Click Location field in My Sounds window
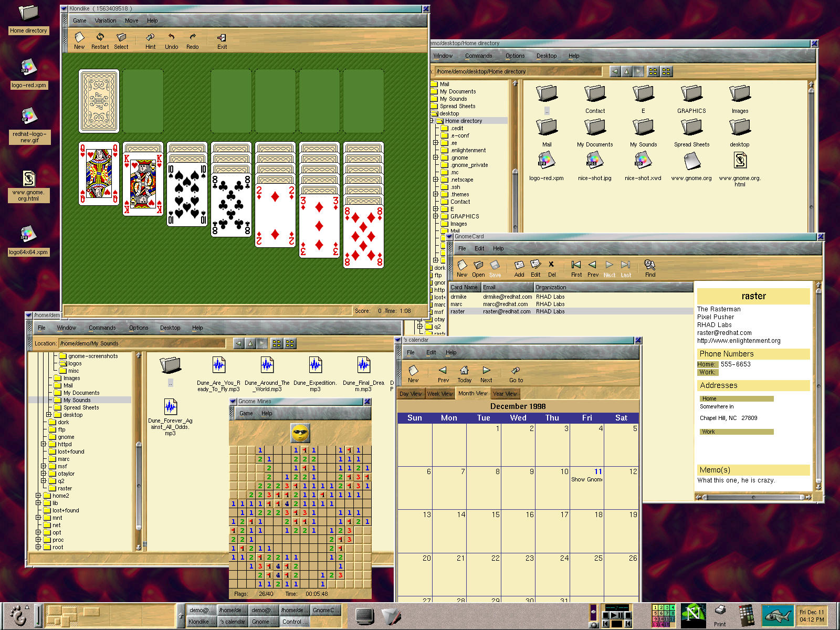The image size is (840, 630). [142, 343]
